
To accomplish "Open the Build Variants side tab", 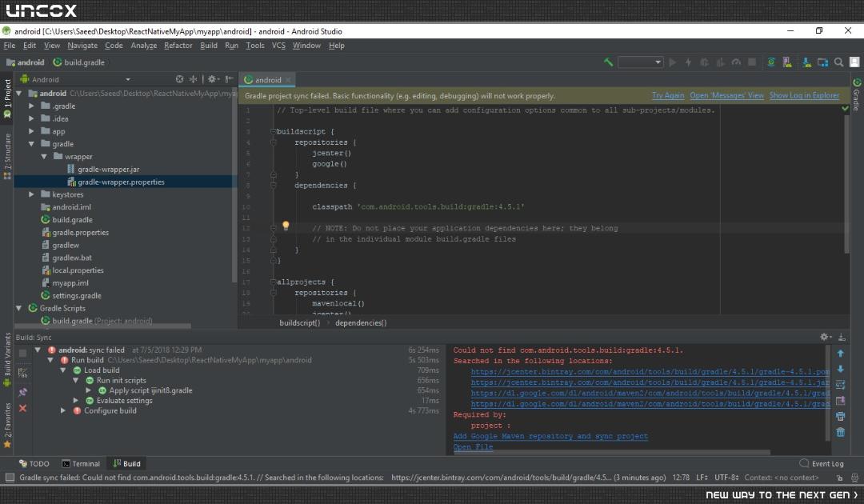I will point(7,359).
